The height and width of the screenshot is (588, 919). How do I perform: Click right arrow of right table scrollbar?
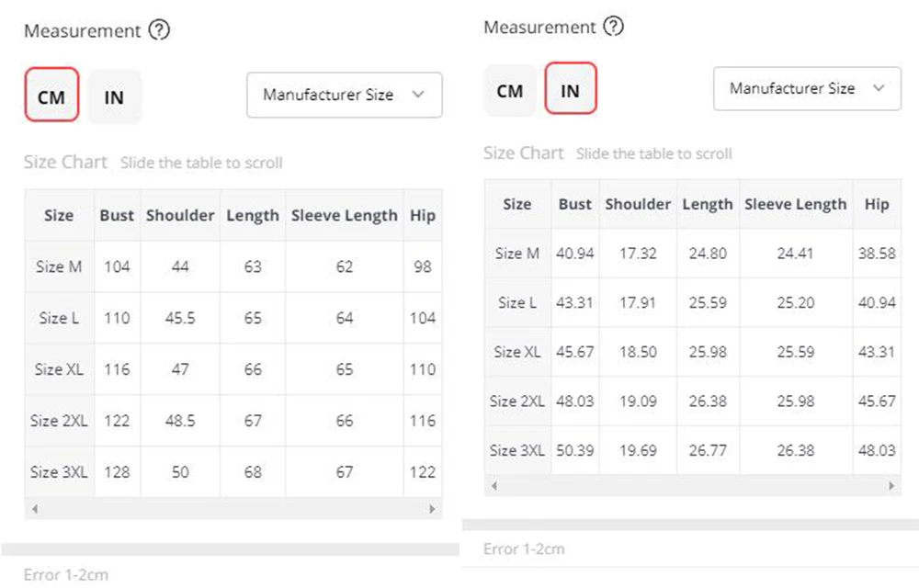click(888, 485)
